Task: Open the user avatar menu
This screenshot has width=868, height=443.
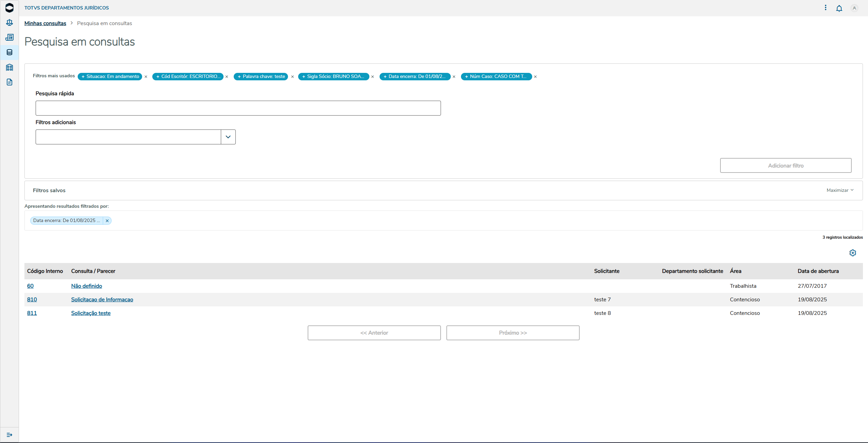Action: pos(854,8)
